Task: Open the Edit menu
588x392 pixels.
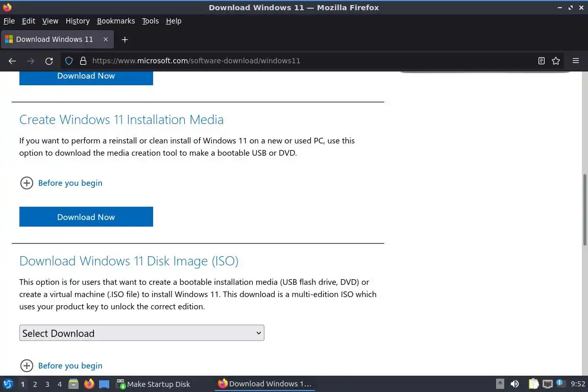Action: 29,21
